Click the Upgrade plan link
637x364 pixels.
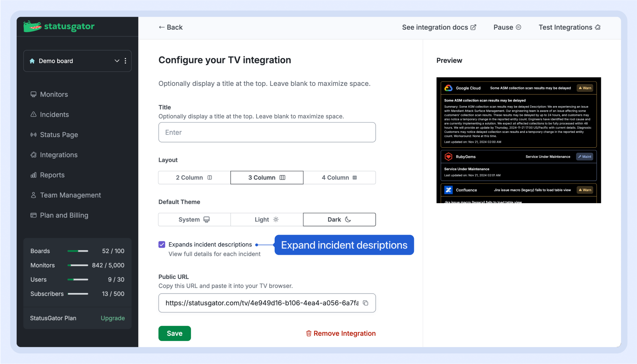(x=112, y=318)
